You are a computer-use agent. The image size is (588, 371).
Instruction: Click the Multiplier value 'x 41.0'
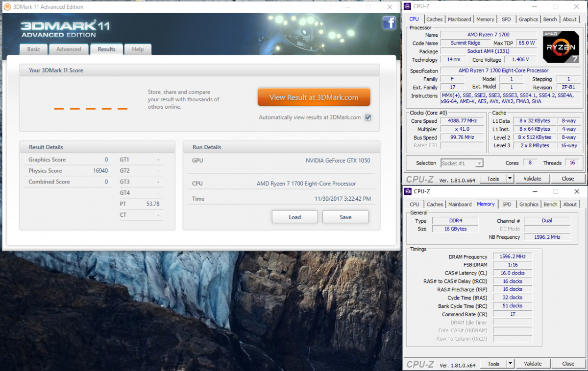pos(462,129)
